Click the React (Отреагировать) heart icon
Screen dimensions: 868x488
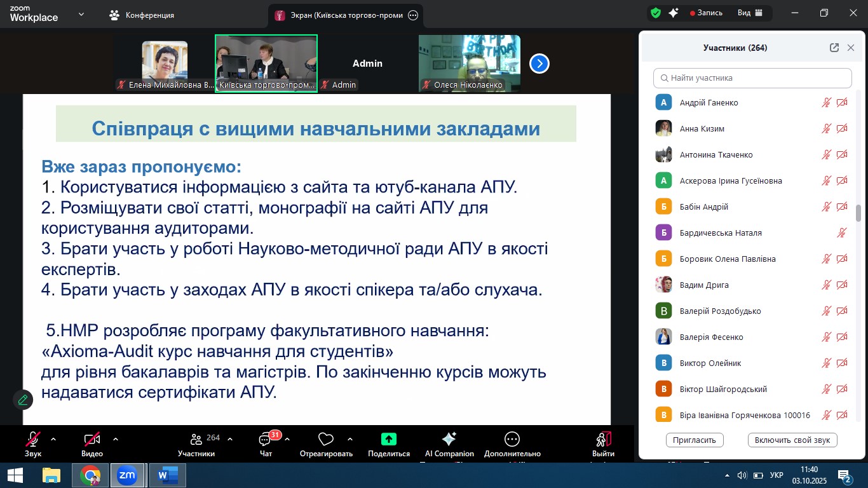click(325, 439)
